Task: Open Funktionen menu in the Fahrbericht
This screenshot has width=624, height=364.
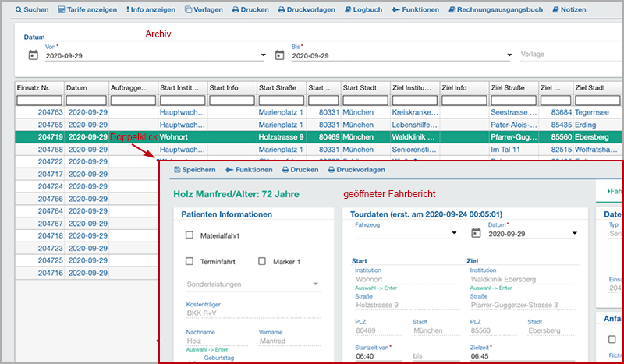Action: coord(249,170)
